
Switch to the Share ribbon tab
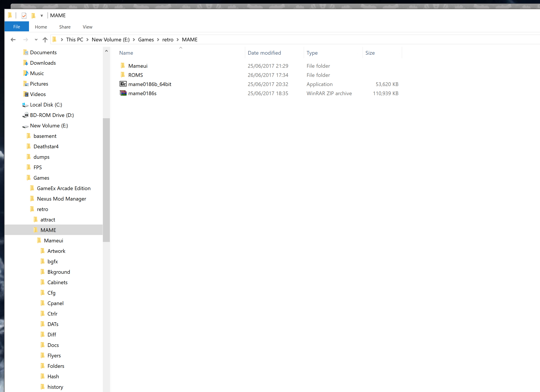tap(65, 27)
